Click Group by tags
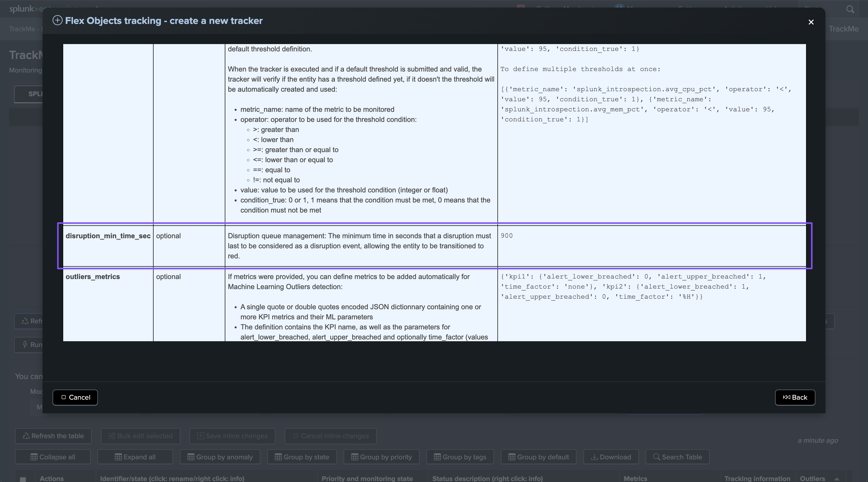This screenshot has width=868, height=482. pos(460,457)
